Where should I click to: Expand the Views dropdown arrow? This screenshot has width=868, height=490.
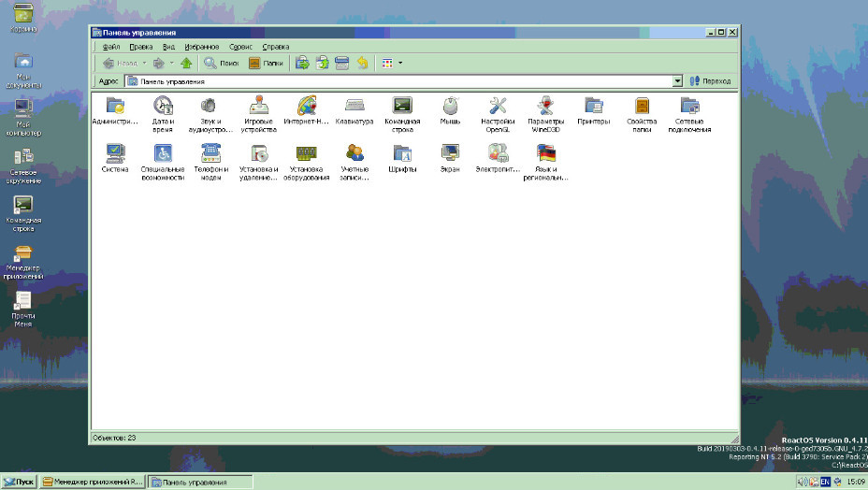tap(400, 63)
